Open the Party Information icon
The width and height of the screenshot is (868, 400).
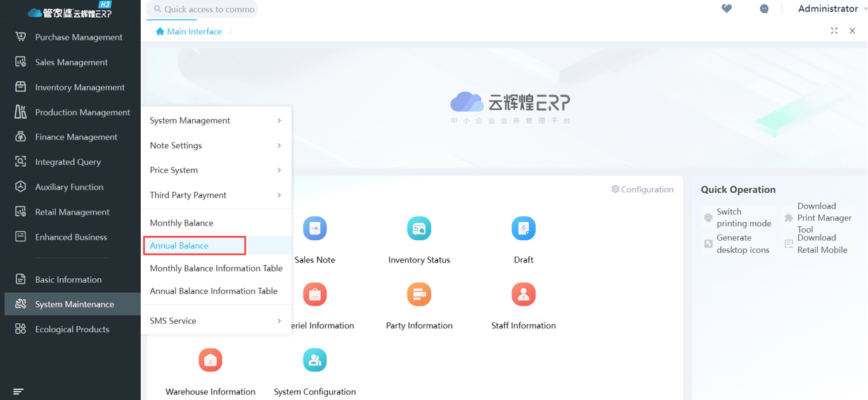click(418, 295)
